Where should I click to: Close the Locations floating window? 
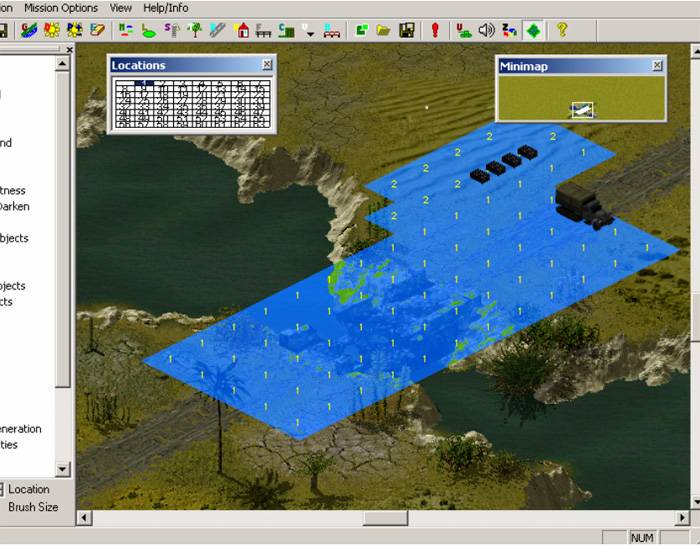pyautogui.click(x=265, y=65)
